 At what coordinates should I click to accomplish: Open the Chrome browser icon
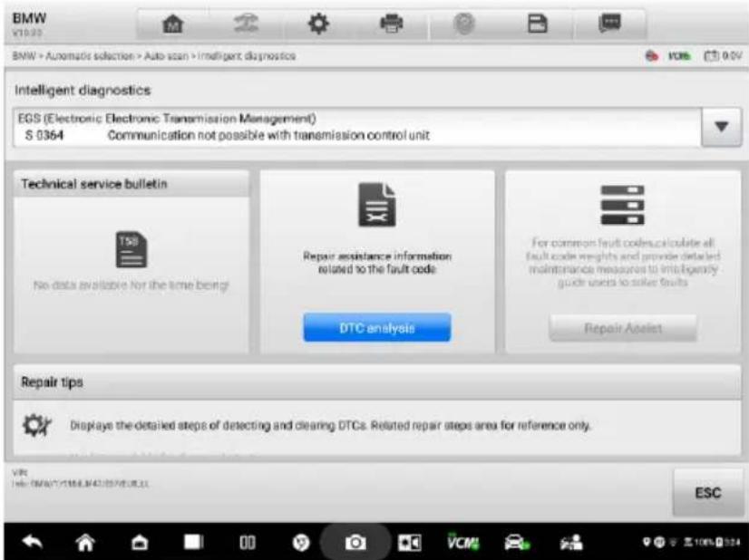click(301, 543)
